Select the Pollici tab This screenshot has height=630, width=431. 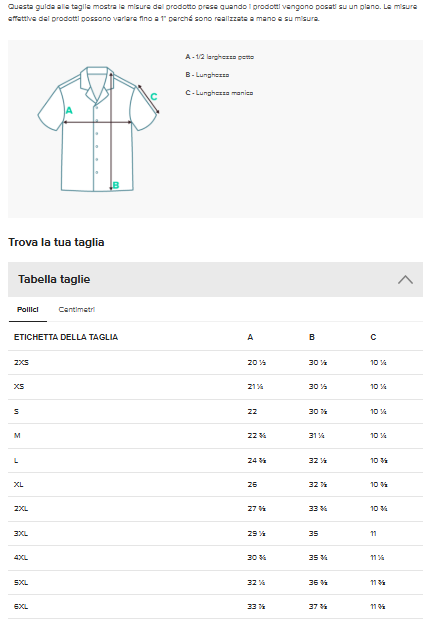28,309
